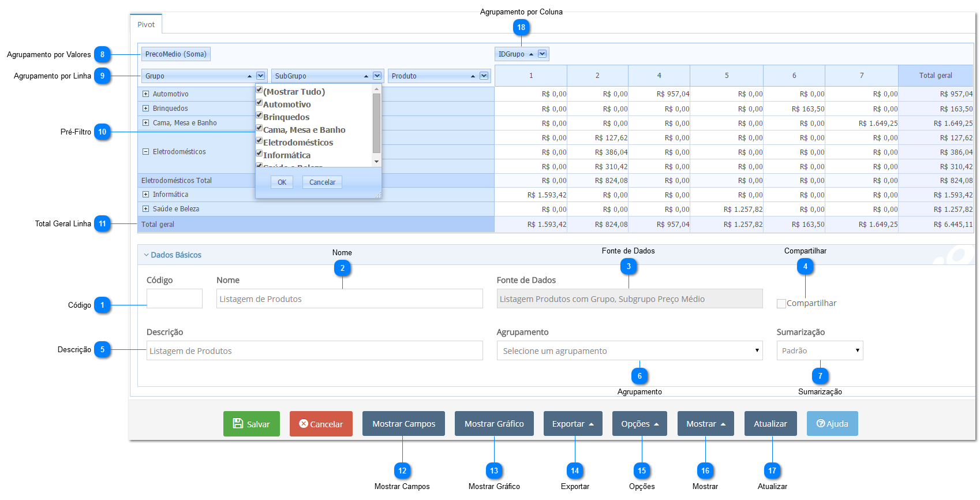This screenshot has width=980, height=500.
Task: Click into the Descrição input field
Action: [x=315, y=350]
